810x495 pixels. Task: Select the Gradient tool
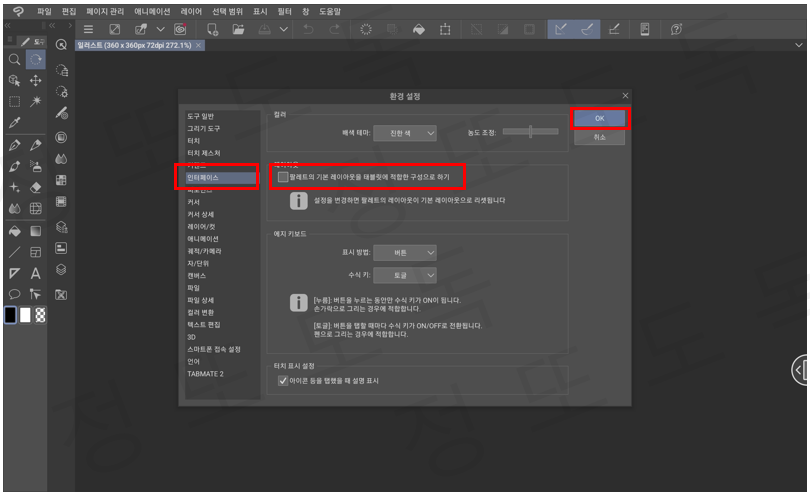click(x=36, y=231)
